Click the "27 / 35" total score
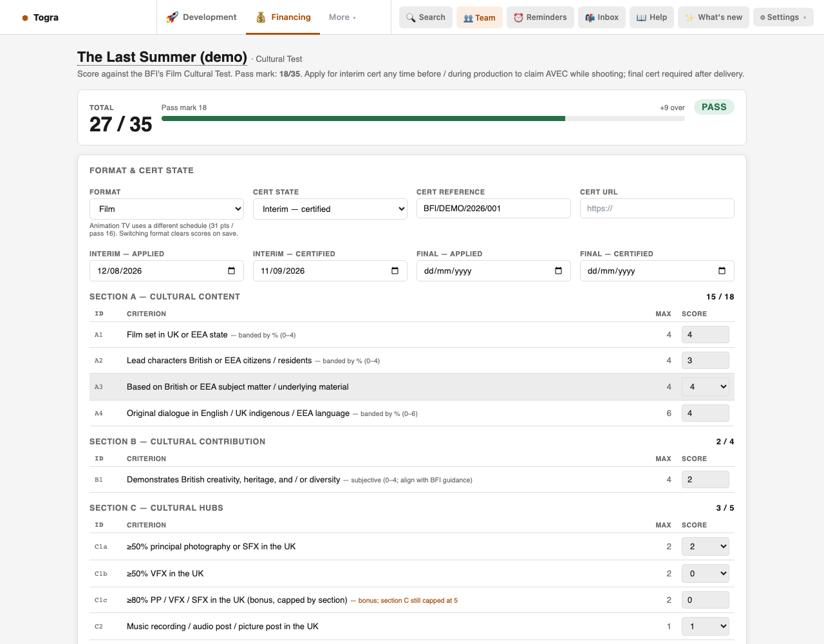This screenshot has width=824, height=644. 121,124
